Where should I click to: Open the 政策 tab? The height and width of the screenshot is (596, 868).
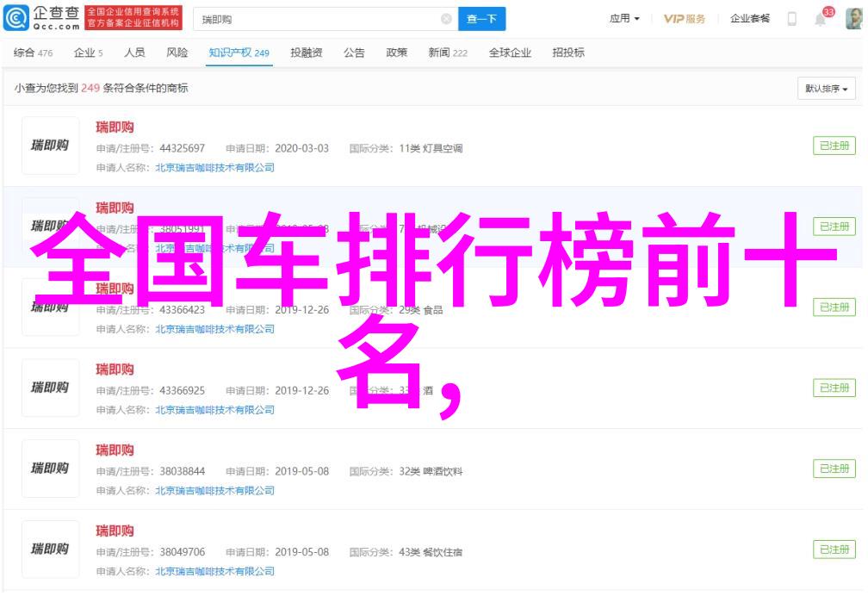(x=396, y=53)
